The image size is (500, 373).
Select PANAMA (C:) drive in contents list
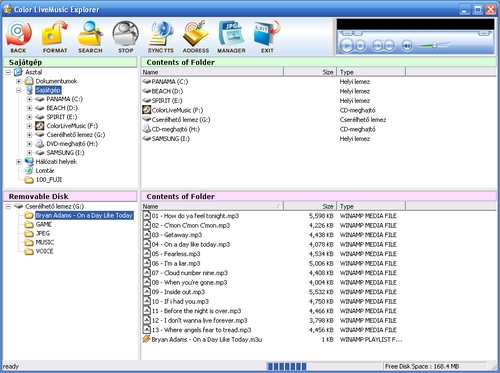(170, 82)
